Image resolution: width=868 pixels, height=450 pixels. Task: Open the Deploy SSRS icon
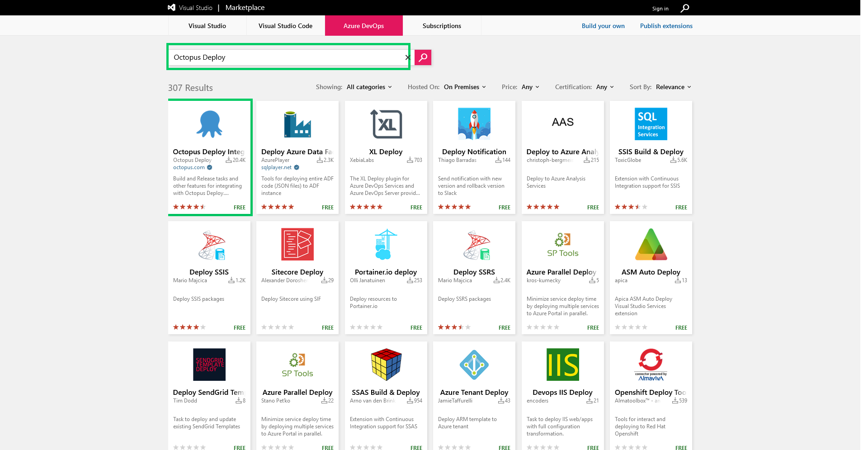coord(477,245)
